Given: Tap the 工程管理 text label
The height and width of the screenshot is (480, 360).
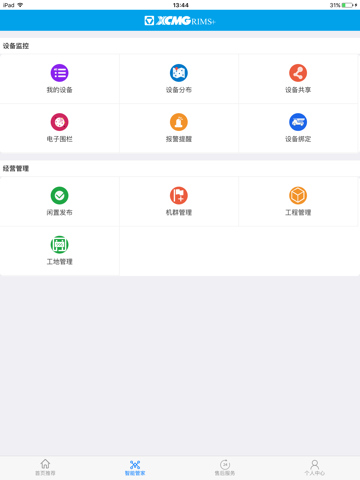Looking at the screenshot, I should tap(298, 213).
